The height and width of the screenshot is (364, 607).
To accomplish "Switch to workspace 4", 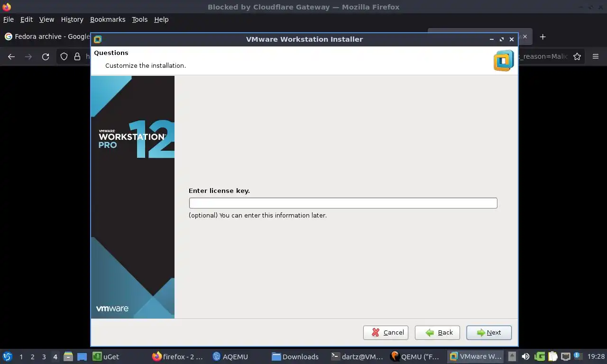I will coord(55,357).
